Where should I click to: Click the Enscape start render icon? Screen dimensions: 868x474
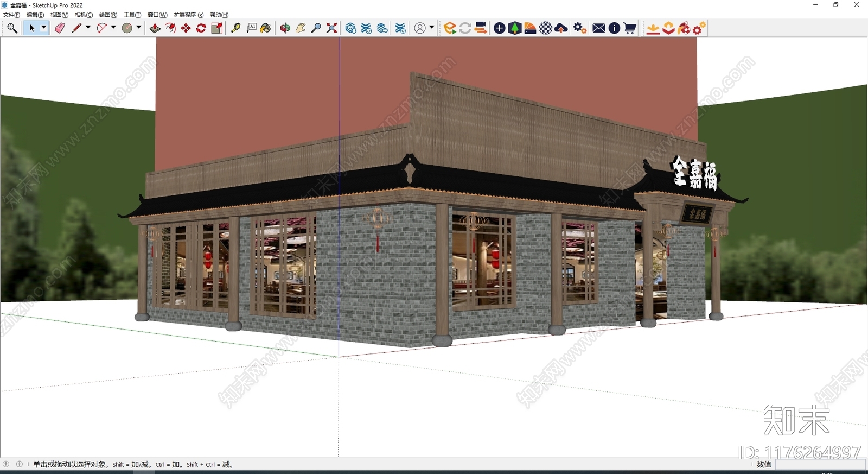click(450, 28)
